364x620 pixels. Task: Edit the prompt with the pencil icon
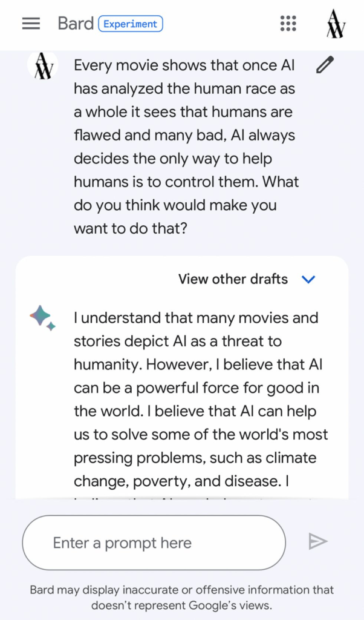pos(325,65)
